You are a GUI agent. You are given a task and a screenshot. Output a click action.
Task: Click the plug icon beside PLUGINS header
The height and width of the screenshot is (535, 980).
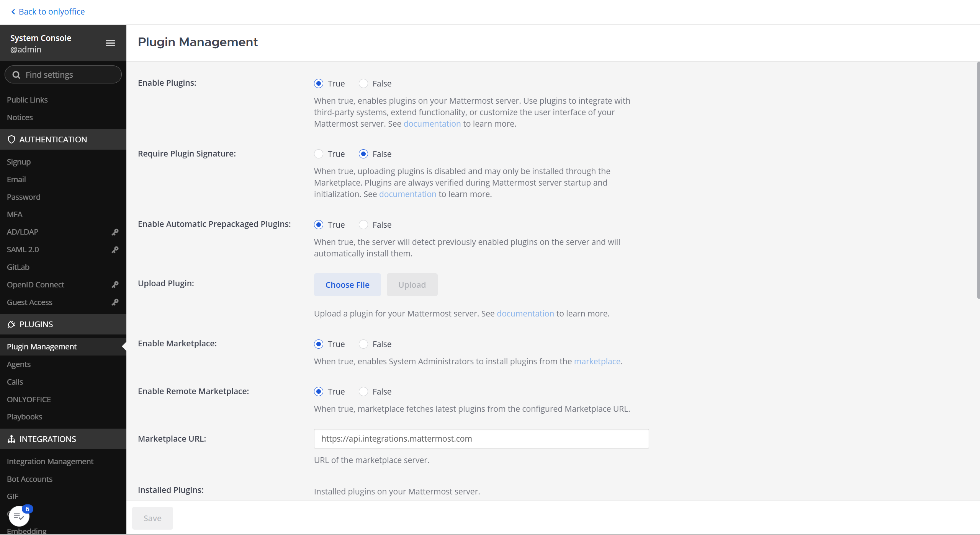coord(11,324)
